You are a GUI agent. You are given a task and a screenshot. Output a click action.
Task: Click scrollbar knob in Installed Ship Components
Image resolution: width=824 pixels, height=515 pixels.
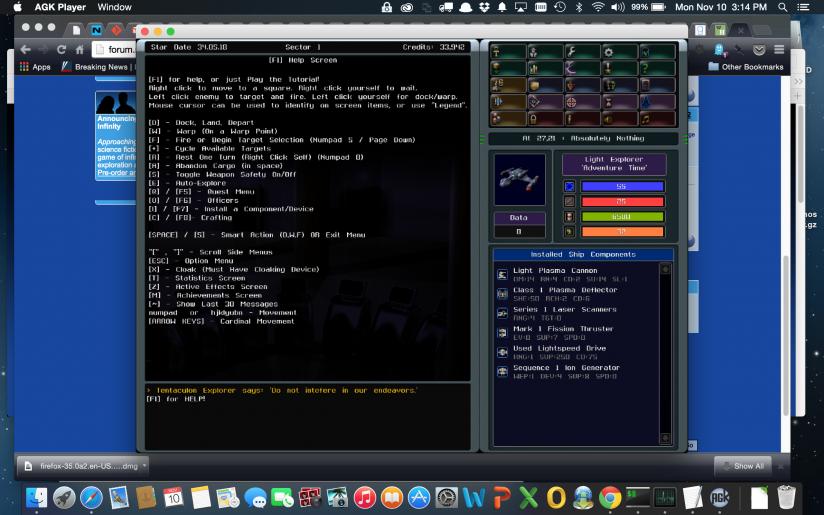(664, 268)
